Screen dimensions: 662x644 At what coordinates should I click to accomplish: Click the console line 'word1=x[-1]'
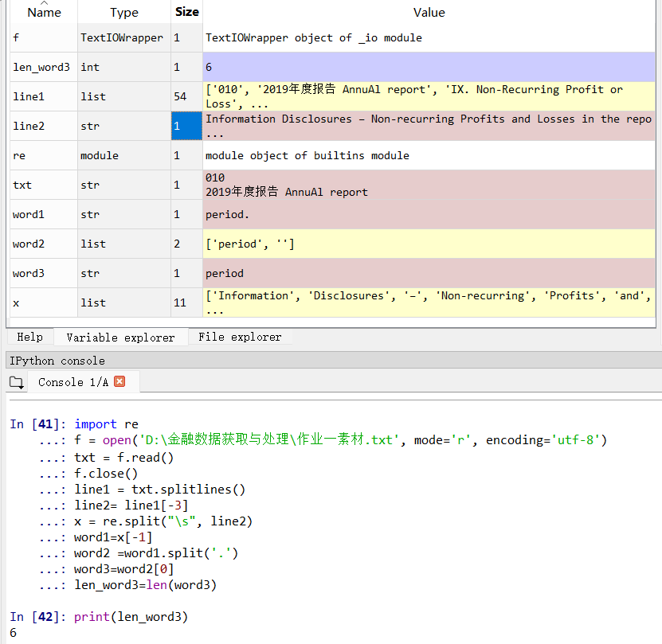[113, 537]
